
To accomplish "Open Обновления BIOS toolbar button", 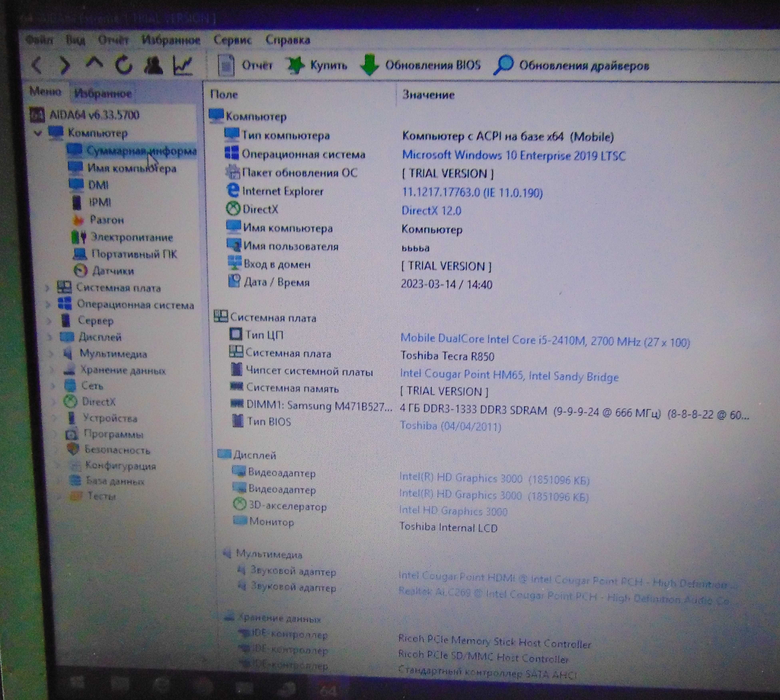I will tap(420, 65).
